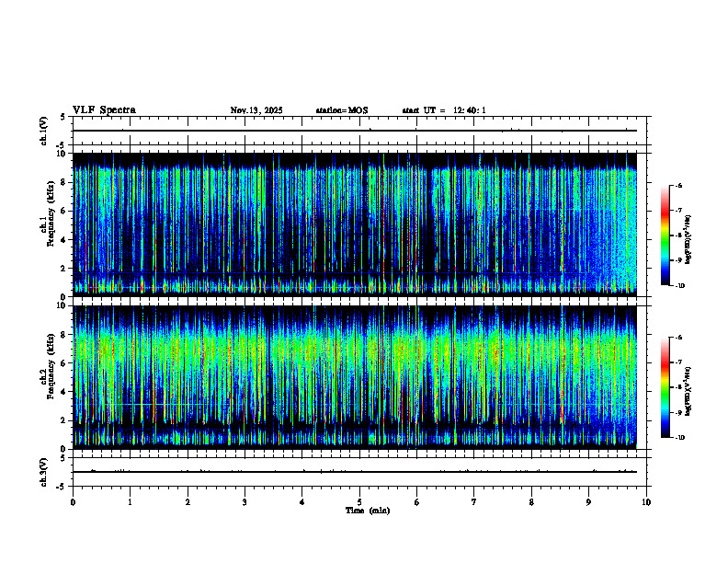Viewport: 728px width, 563px height.
Task: Click the 'start UT = 12:40:1' text
Action: tap(444, 110)
